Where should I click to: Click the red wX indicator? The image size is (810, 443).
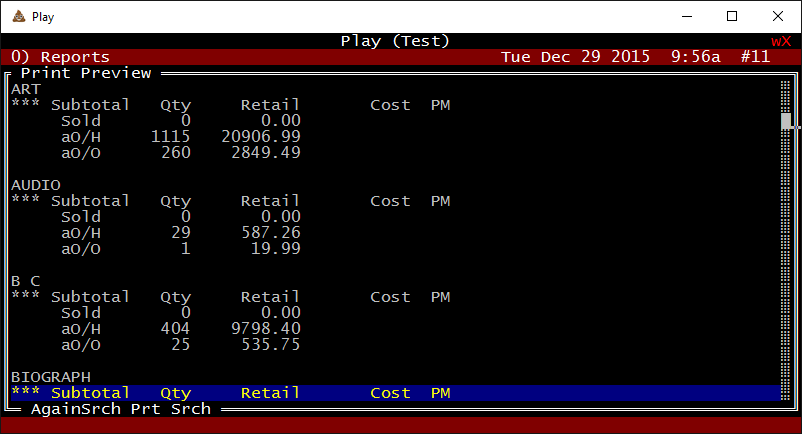coord(780,41)
